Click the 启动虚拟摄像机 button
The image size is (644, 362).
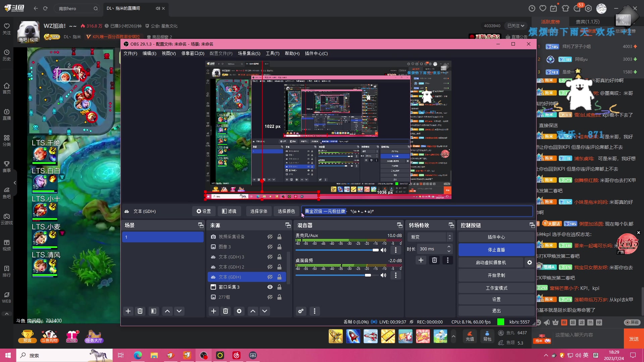point(491,262)
